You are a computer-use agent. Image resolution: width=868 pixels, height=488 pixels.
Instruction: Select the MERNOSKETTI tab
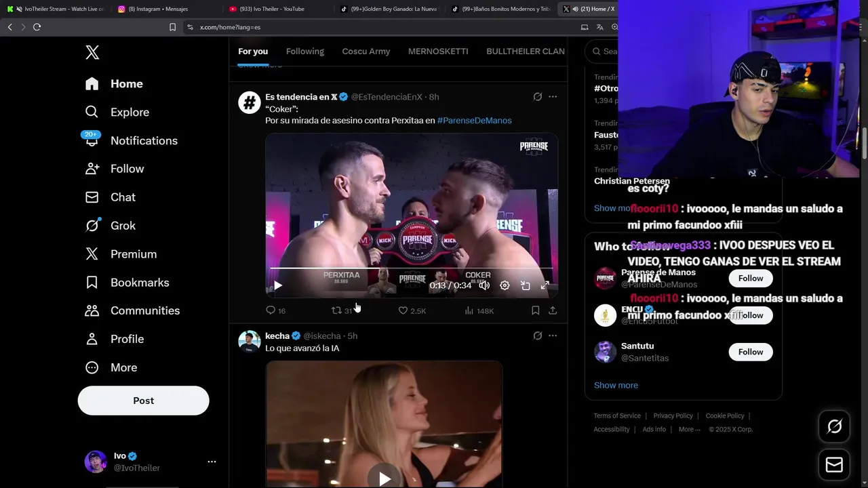438,52
